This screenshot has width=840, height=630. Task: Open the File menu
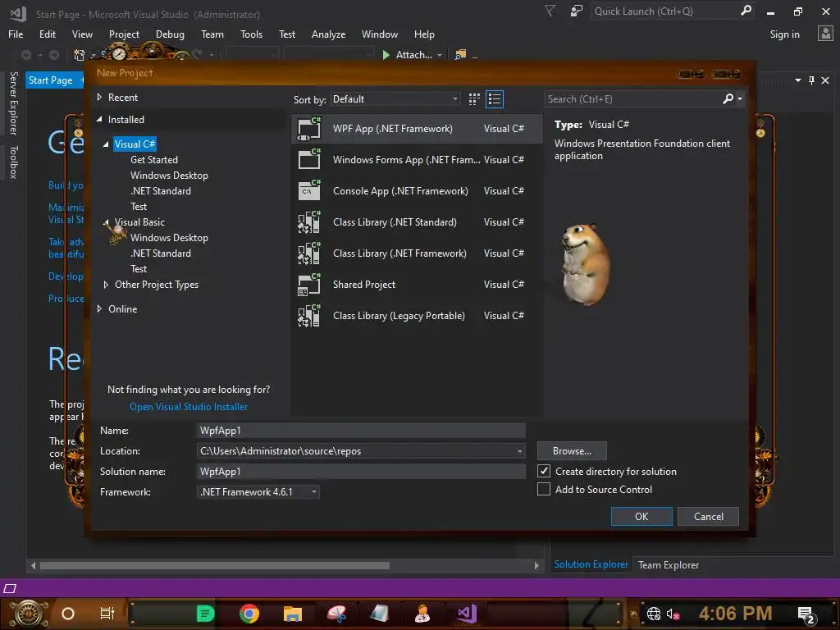16,34
